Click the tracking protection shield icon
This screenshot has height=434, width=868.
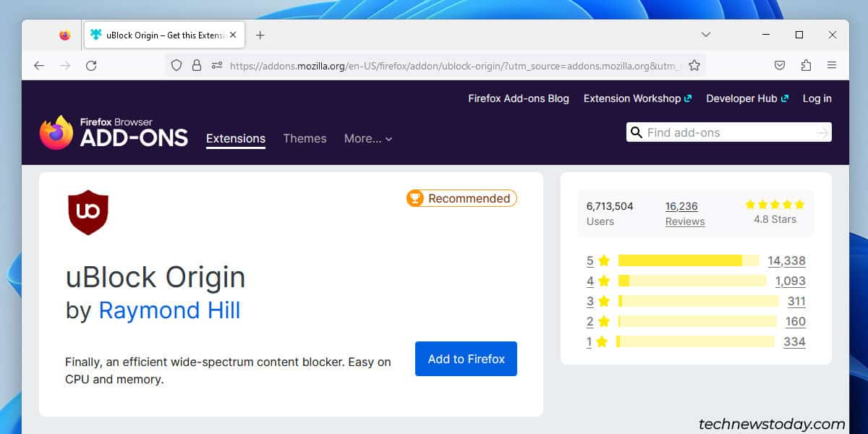[x=176, y=64]
